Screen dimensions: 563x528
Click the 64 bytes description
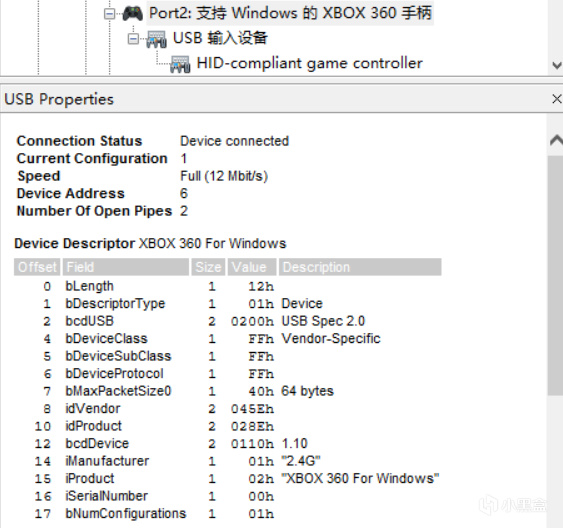point(308,391)
